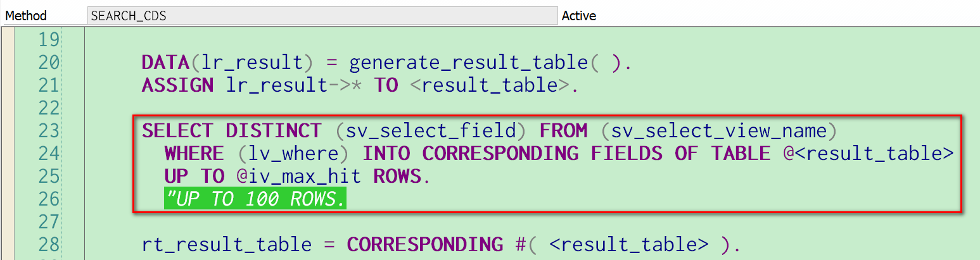This screenshot has height=260, width=980.
Task: Click line number 23 in gutter
Action: point(49,131)
